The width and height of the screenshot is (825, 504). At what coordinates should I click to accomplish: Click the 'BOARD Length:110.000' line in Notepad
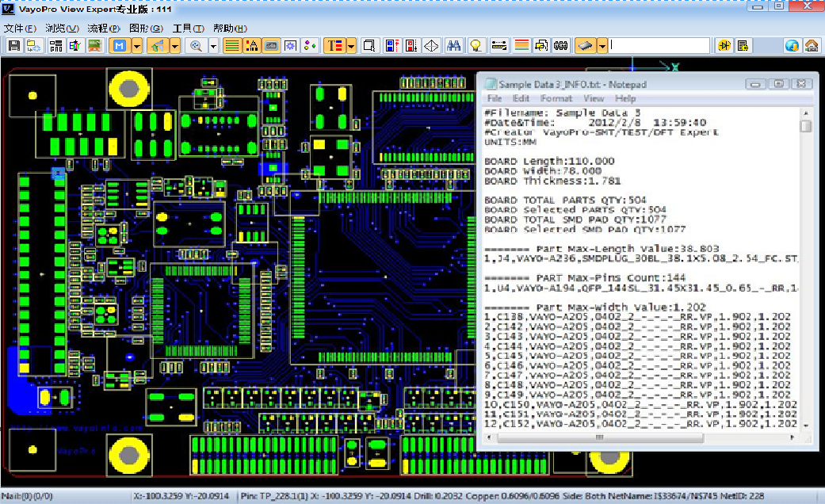coord(549,161)
